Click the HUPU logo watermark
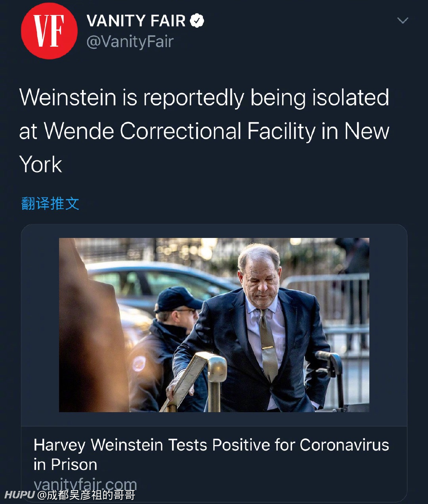Screen dimensions: 428x504 [x=19, y=494]
